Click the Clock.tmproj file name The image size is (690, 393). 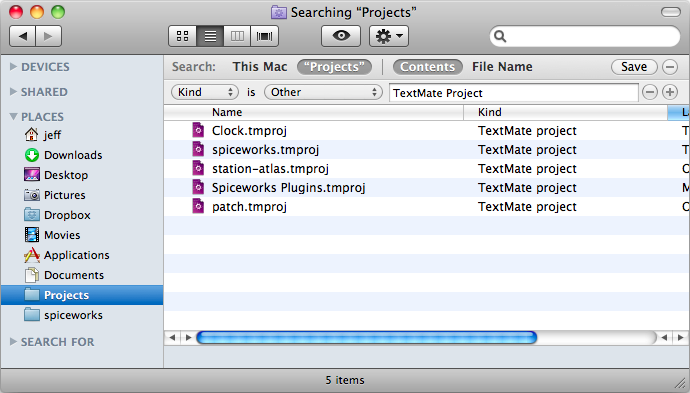(x=249, y=131)
